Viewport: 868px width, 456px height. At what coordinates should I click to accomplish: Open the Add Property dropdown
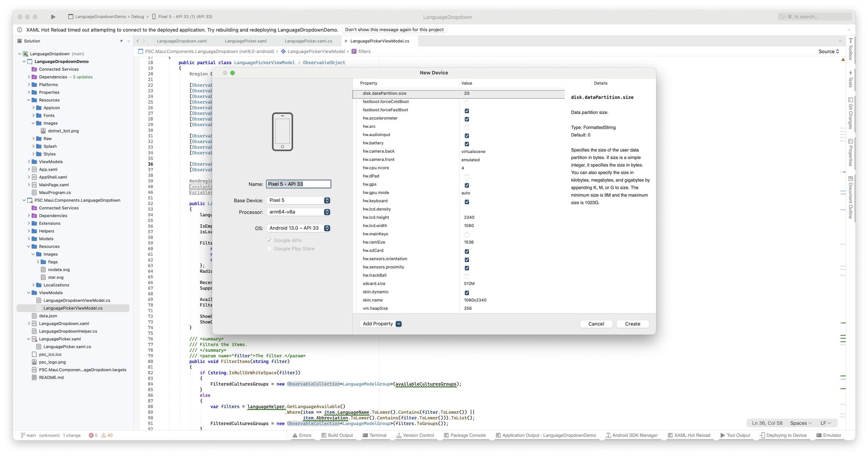[x=382, y=324]
